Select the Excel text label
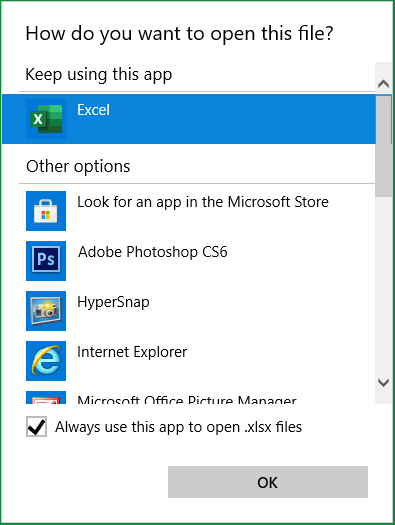This screenshot has height=525, width=395. 93,110
